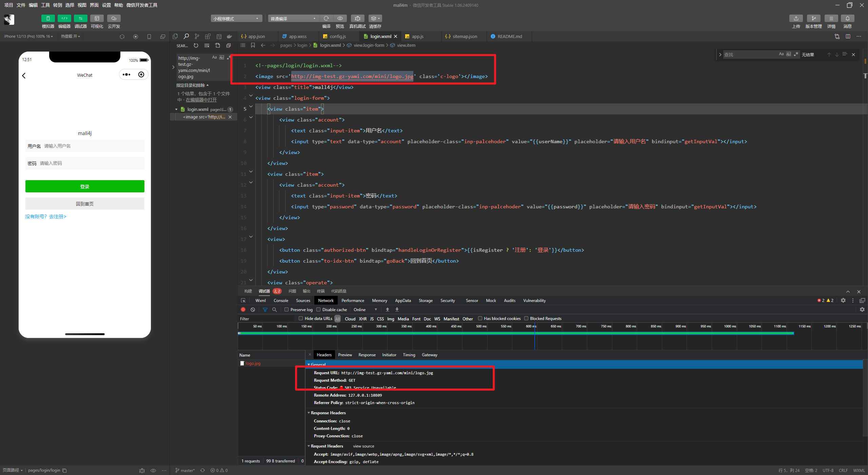
Task: Start real device debugging (真机调试)
Action: [x=357, y=18]
